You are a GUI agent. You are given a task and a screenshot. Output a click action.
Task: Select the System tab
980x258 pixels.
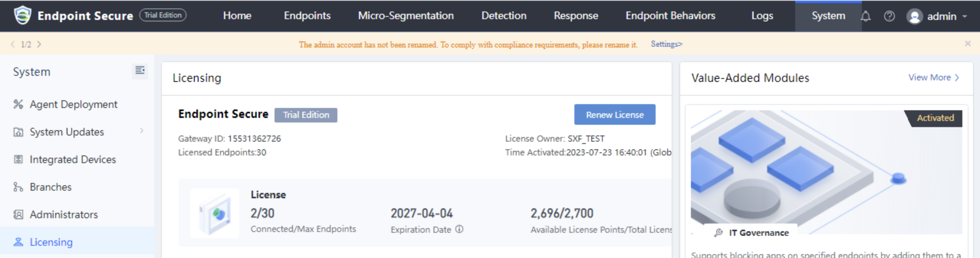coord(828,16)
